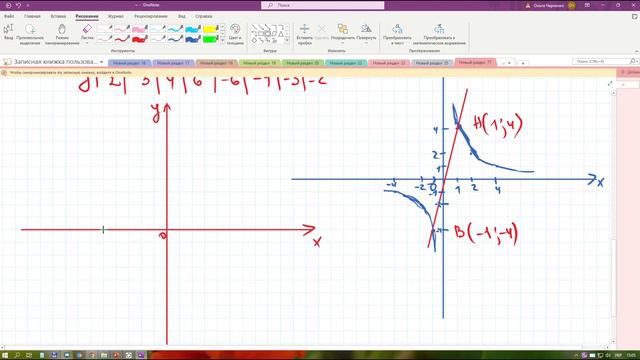The height and width of the screenshot is (360, 640).
Task: Enable Panning Hand mode
Action: point(62,34)
